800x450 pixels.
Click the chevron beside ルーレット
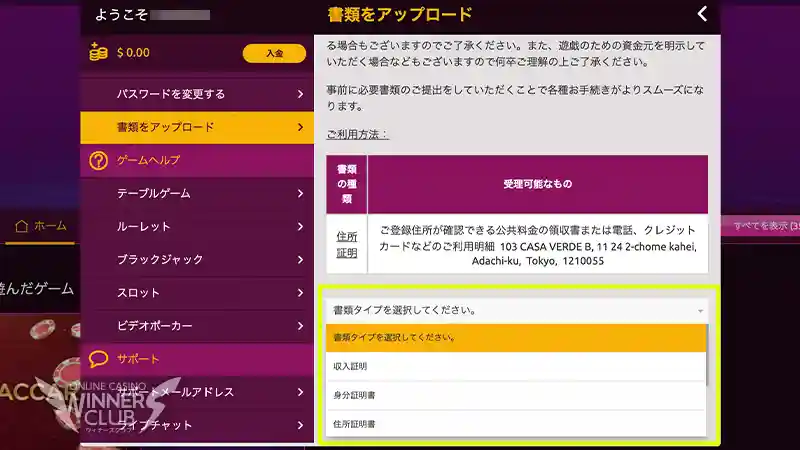click(300, 227)
